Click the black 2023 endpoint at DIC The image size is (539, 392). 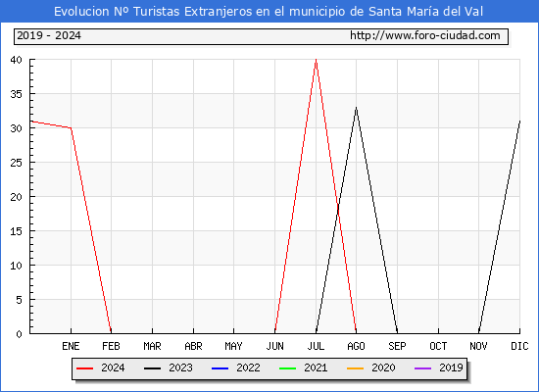tap(519, 122)
